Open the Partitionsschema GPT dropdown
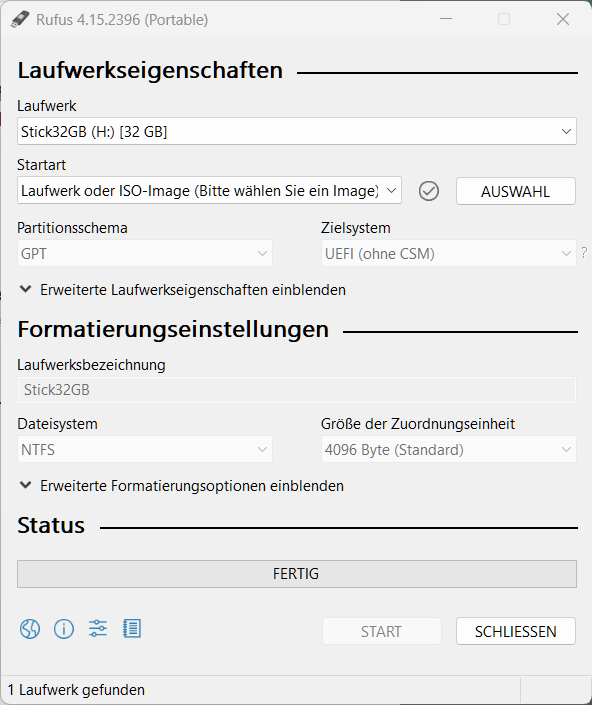The width and height of the screenshot is (592, 705). (x=145, y=253)
